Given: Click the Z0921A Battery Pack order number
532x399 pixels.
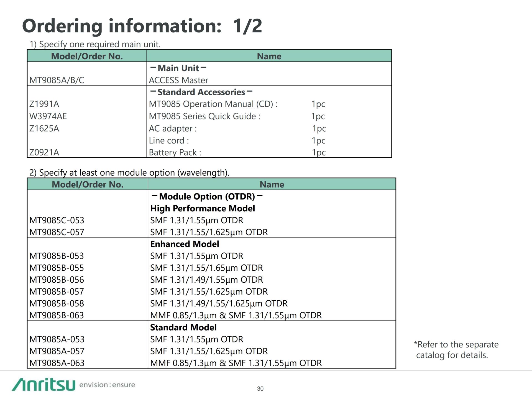Looking at the screenshot, I should 44,152.
